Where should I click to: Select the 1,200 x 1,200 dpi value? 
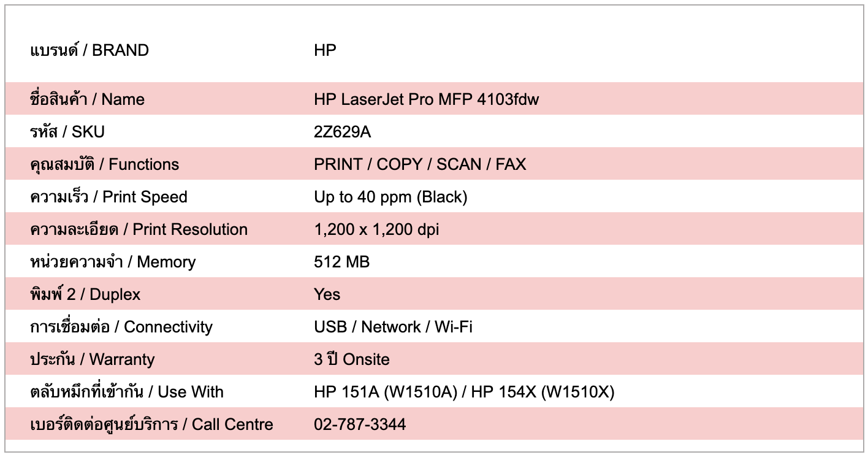click(376, 229)
